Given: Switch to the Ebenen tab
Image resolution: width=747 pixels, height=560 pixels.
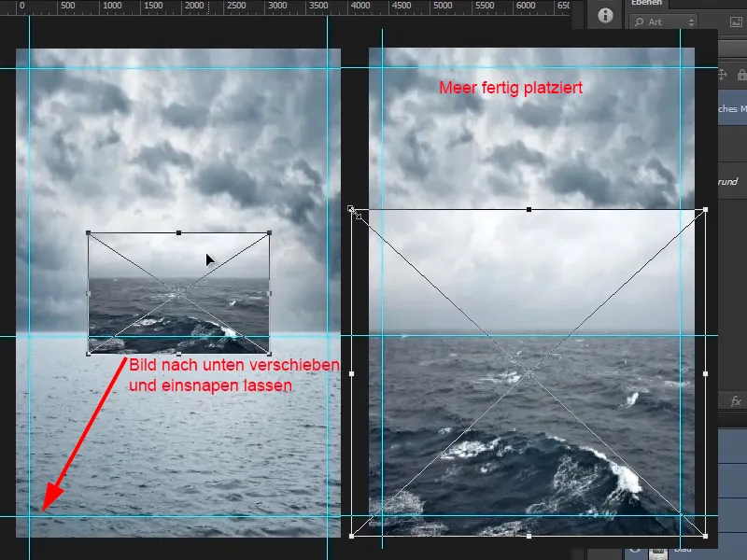Looking at the screenshot, I should (646, 3).
